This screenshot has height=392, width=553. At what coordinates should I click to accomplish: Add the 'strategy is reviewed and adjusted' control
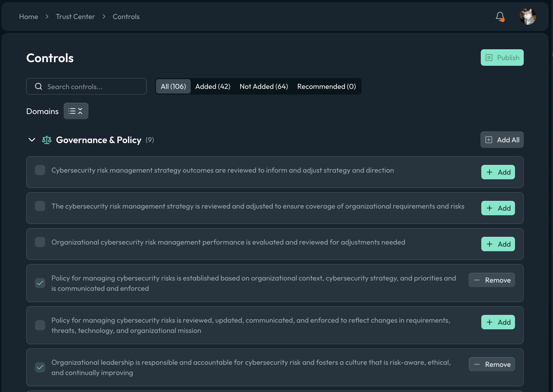point(498,208)
